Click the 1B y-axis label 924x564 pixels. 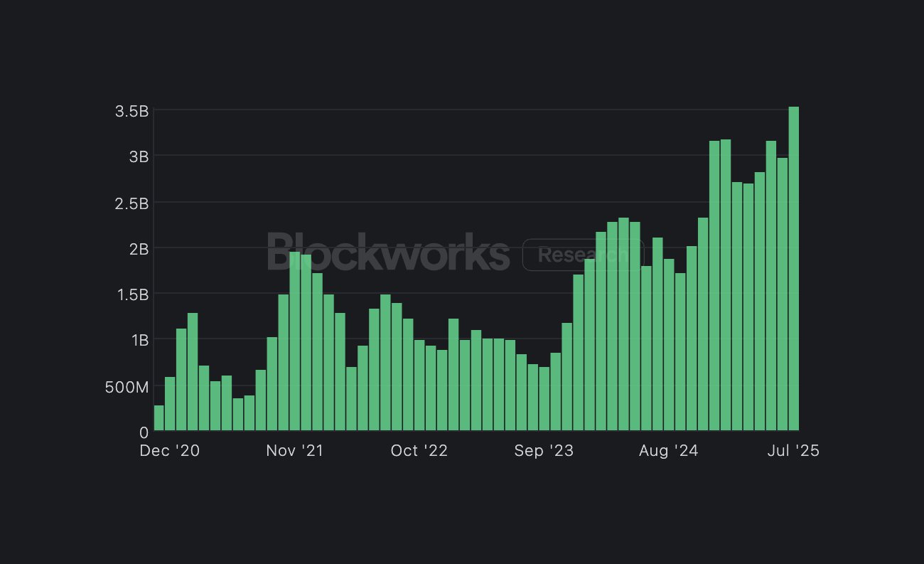pyautogui.click(x=138, y=341)
